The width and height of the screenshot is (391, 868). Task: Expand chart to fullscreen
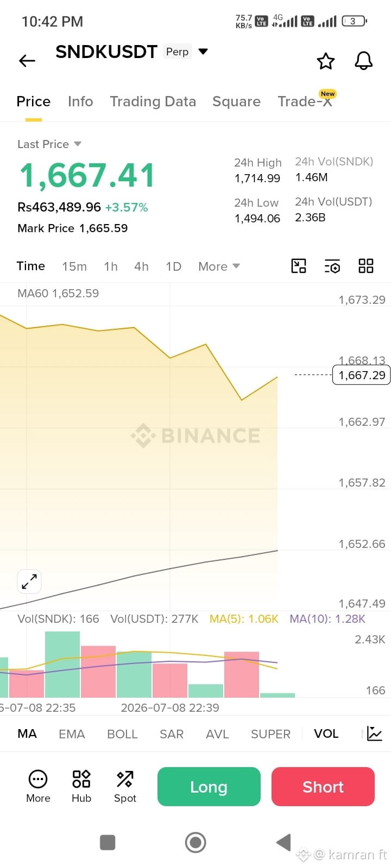29,582
